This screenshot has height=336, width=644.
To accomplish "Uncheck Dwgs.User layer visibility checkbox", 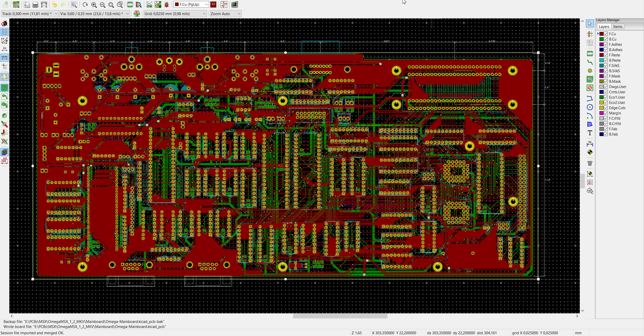I will click(606, 87).
